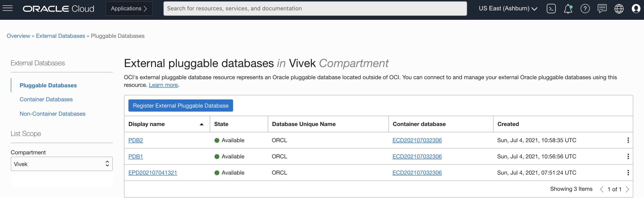
Task: Open Cloud Shell developer tools icon
Action: (551, 9)
